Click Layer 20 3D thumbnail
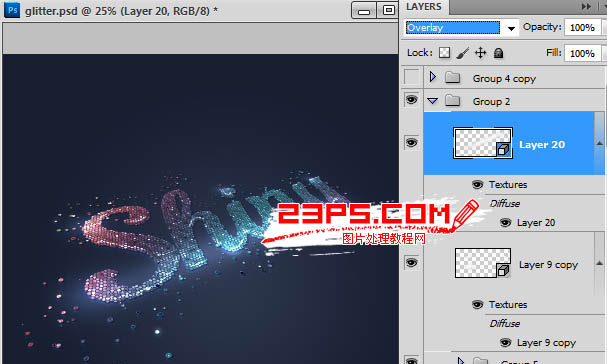Screen dimensions: 607x364 pyautogui.click(x=483, y=143)
